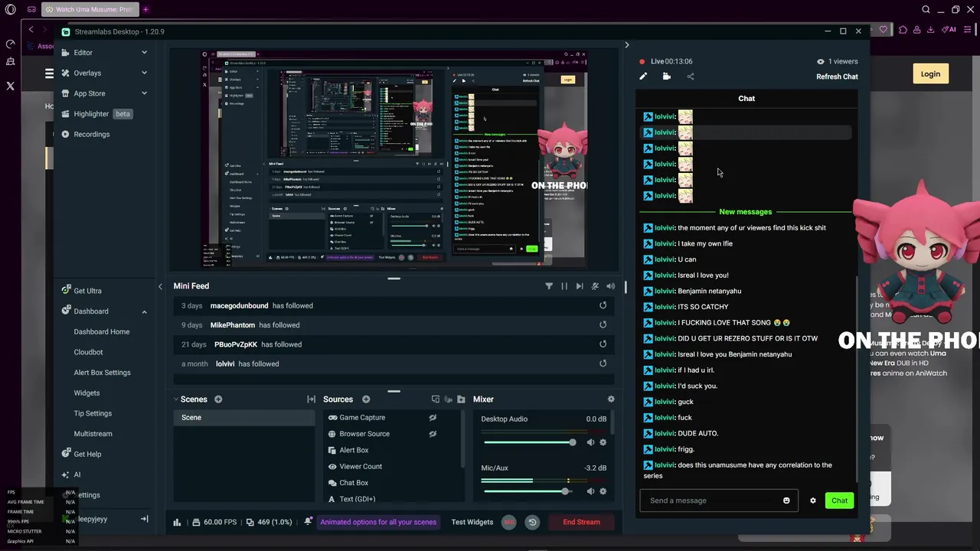This screenshot has height=551, width=980.
Task: Select the Scene entry in Scenes list
Action: coord(244,418)
